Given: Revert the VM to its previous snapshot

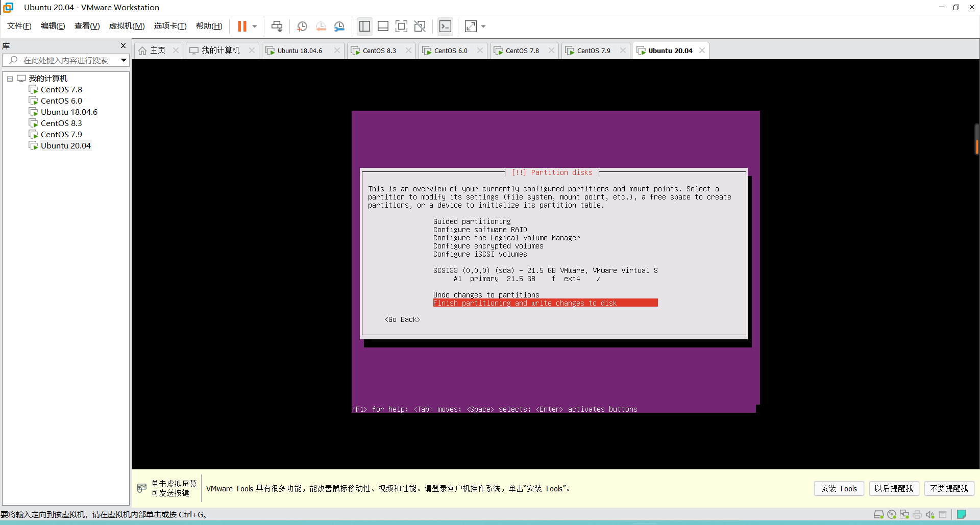Looking at the screenshot, I should click(321, 26).
